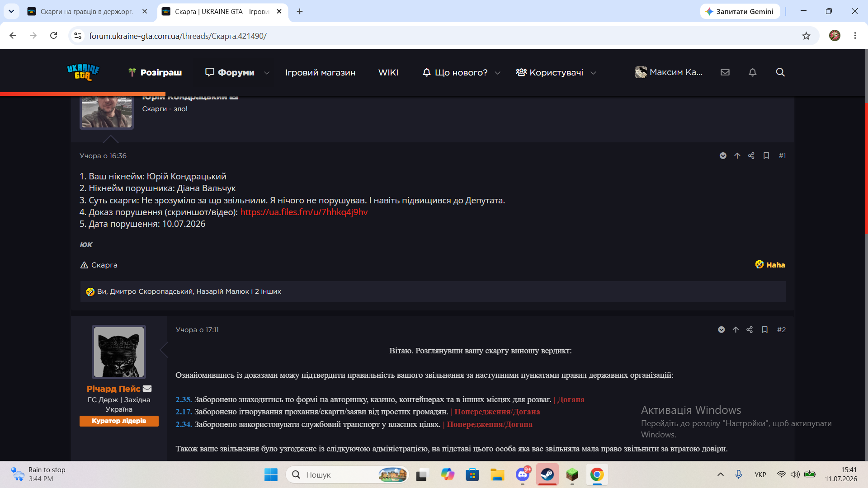Open rule 2.35 link
Image resolution: width=868 pixels, height=488 pixels.
[x=184, y=399]
